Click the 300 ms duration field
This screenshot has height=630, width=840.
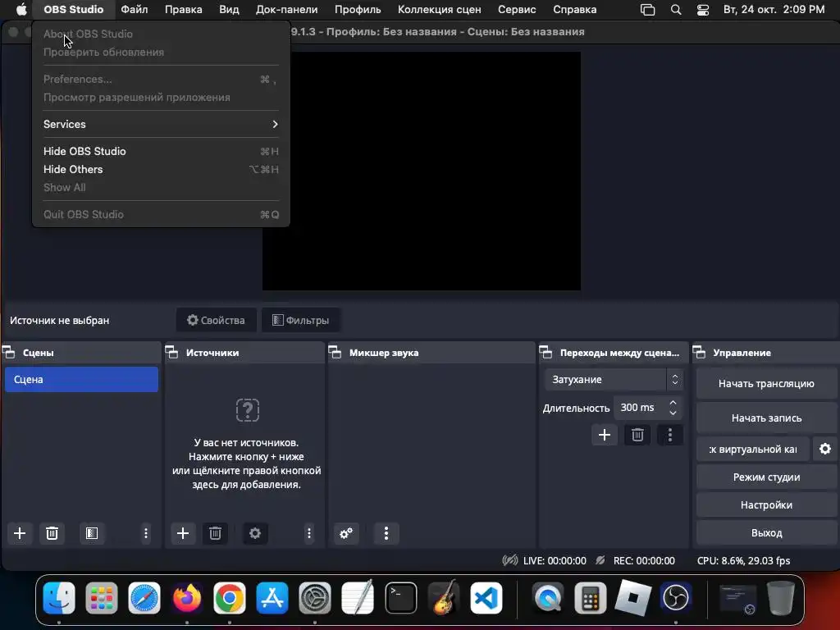pos(640,408)
